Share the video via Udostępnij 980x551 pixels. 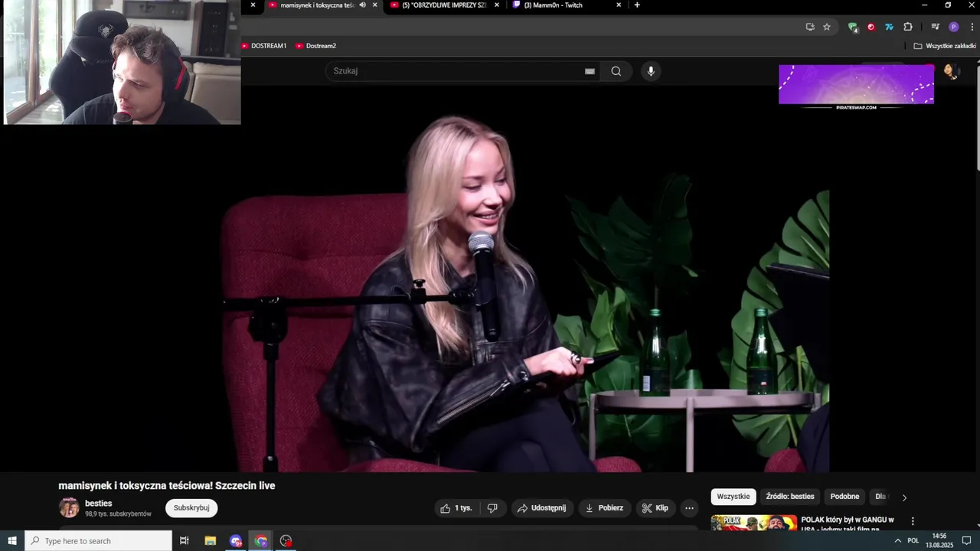click(x=541, y=508)
